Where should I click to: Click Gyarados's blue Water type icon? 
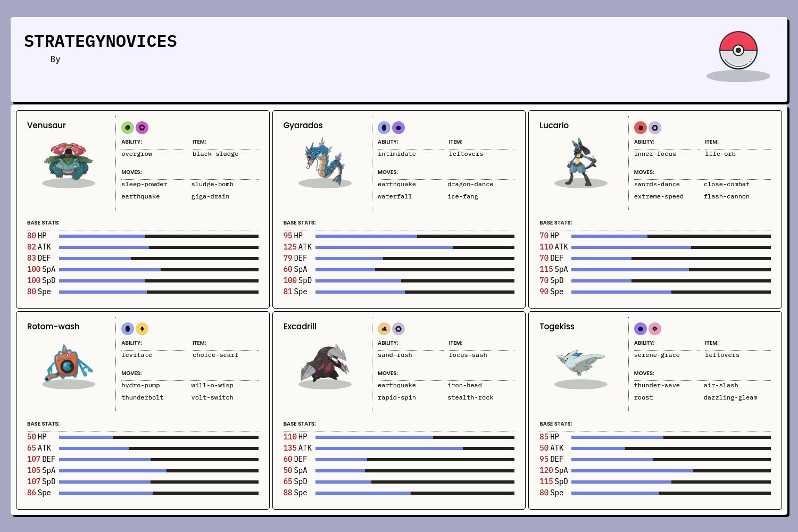pyautogui.click(x=384, y=128)
